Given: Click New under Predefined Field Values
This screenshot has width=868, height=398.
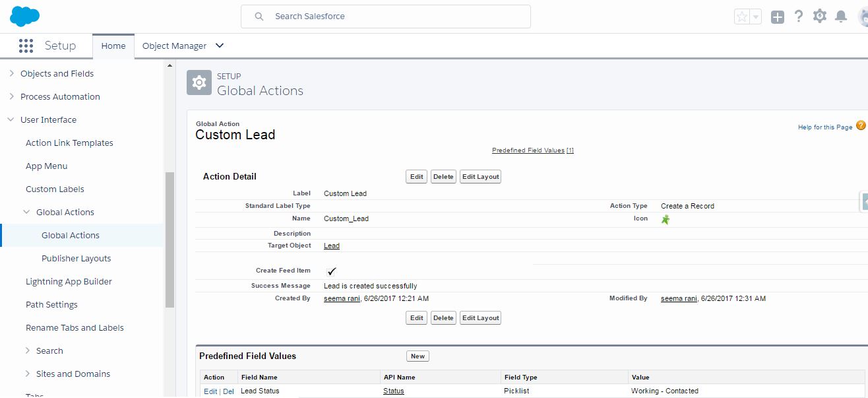Looking at the screenshot, I should pos(417,356).
